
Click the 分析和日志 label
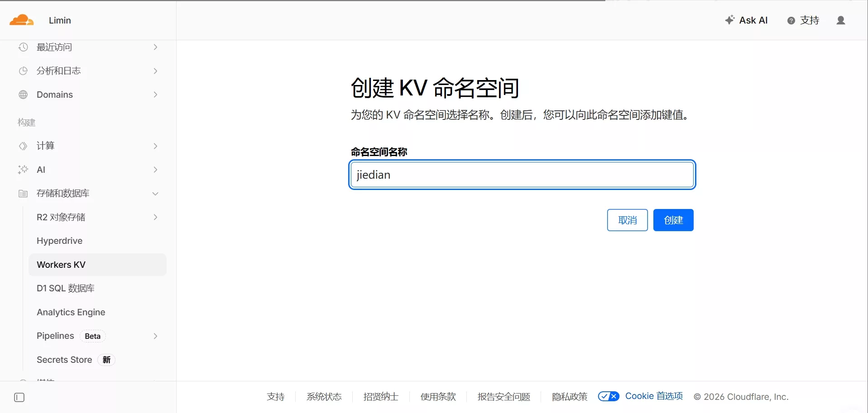[x=59, y=71]
